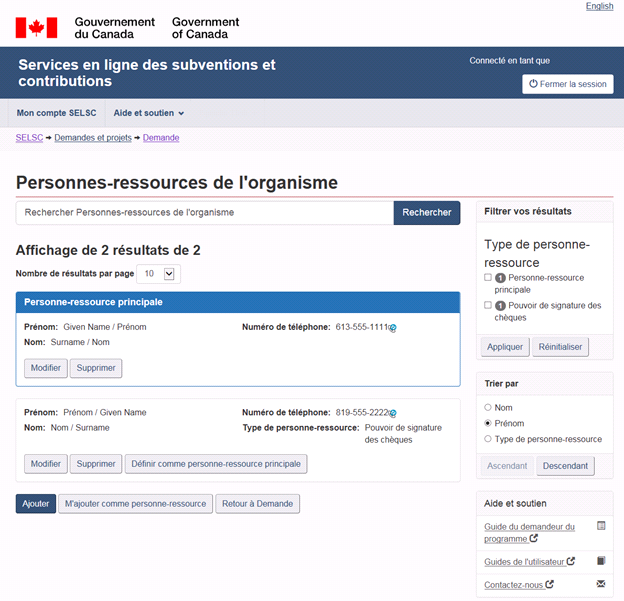This screenshot has width=624, height=601.
Task: Click the search Personnes-ressources input field
Action: 204,212
